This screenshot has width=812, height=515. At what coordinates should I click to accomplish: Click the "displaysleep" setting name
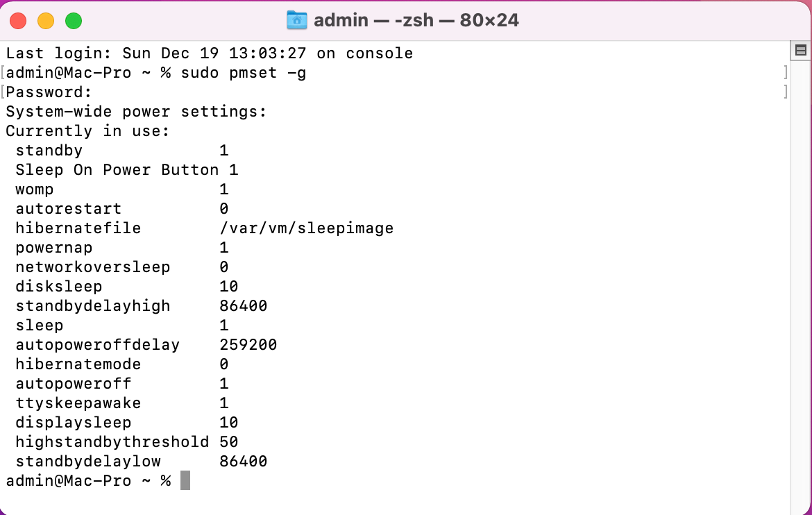point(73,423)
